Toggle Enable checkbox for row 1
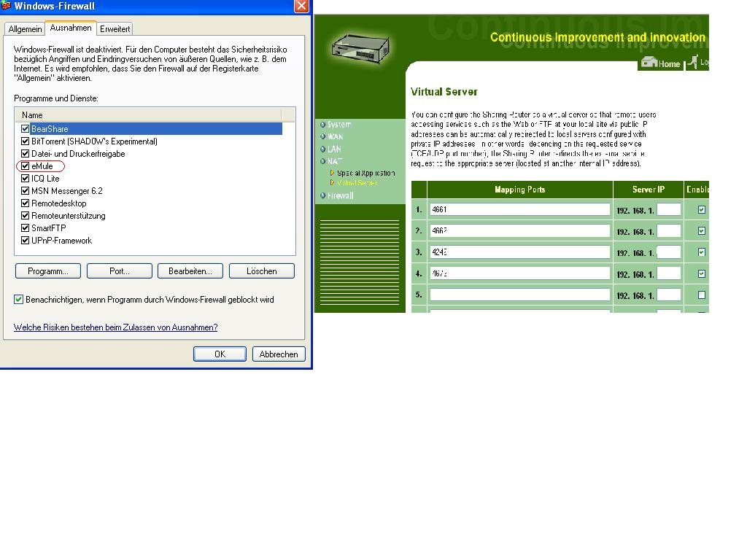The height and width of the screenshot is (560, 747). click(x=701, y=209)
